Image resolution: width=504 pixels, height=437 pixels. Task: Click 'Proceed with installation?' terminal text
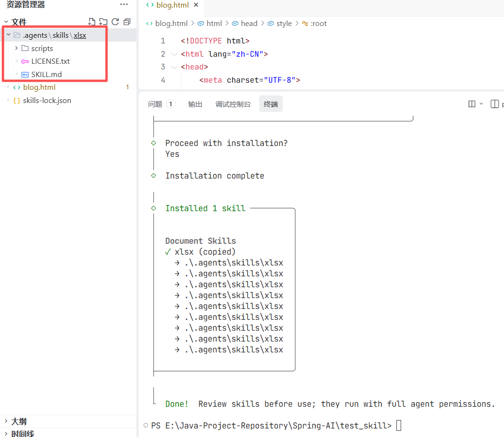pos(227,143)
